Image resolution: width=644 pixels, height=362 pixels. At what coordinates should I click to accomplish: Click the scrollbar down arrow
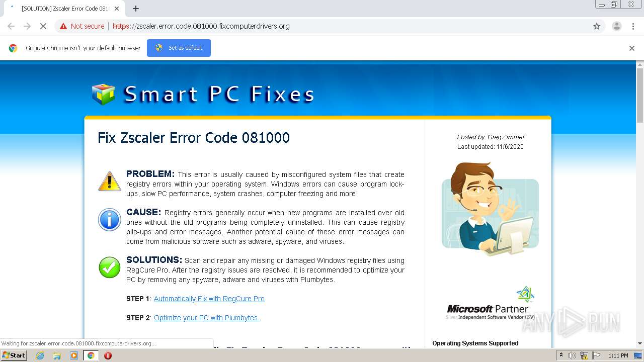[640, 343]
